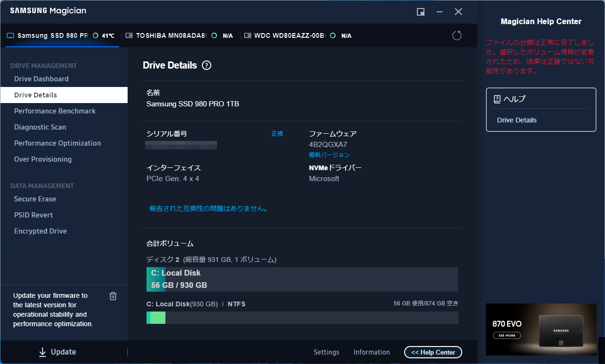Minimize the Samsung Magician window

click(440, 12)
